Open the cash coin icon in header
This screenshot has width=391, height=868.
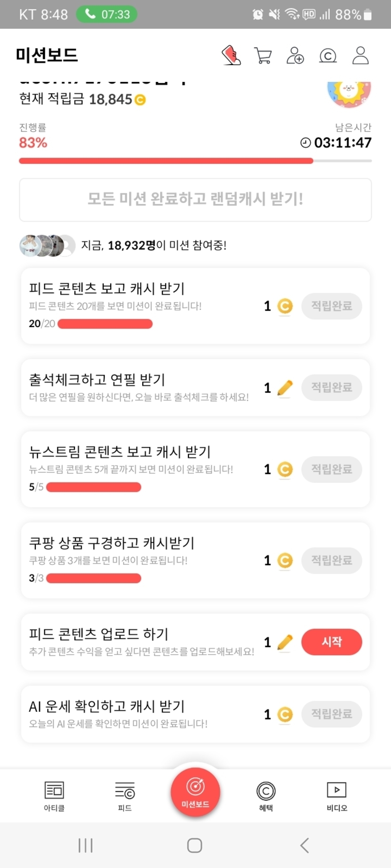pos(328,56)
